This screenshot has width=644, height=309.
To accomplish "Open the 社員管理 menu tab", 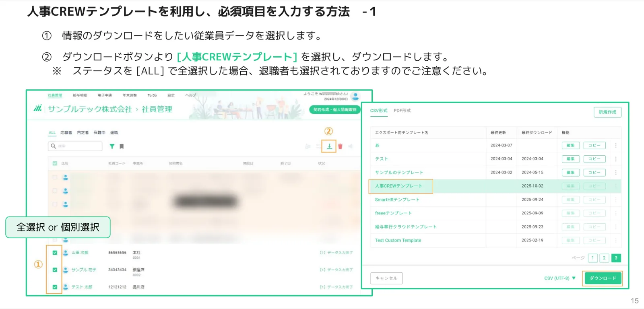I will pyautogui.click(x=55, y=95).
